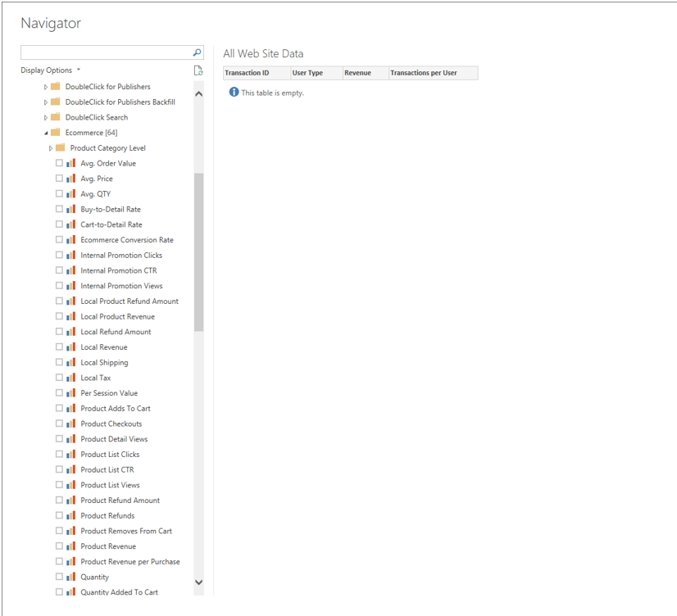Click the scroll up arrow in tree
Viewport: 677px width, 616px height.
[x=198, y=93]
